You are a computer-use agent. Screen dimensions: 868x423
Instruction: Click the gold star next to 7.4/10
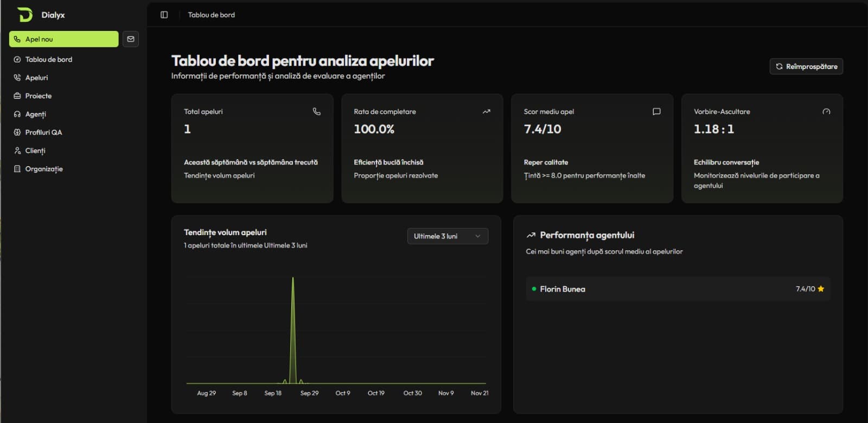coord(821,289)
